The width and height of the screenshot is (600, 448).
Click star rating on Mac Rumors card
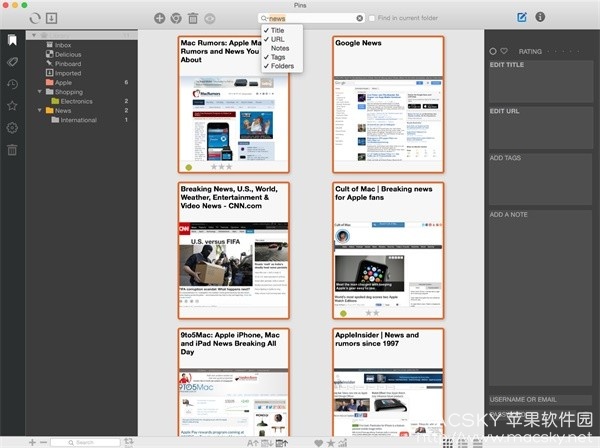(x=222, y=167)
